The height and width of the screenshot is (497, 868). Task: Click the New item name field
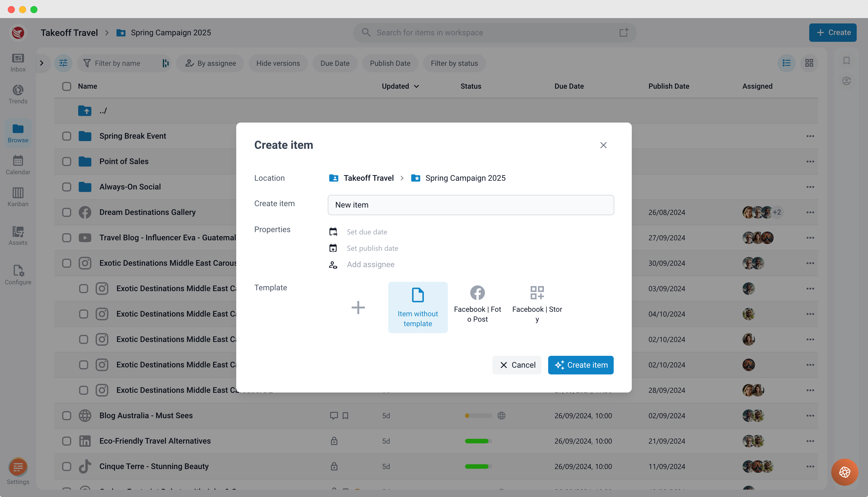pos(470,205)
